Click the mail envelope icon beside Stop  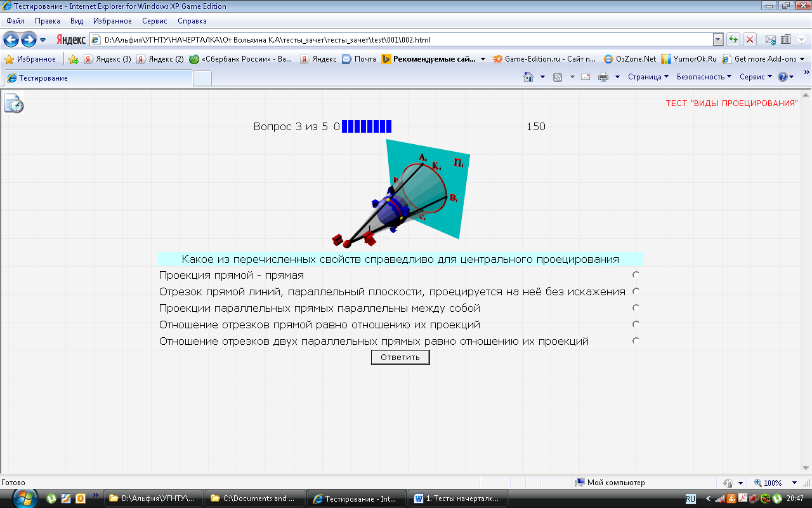771,39
